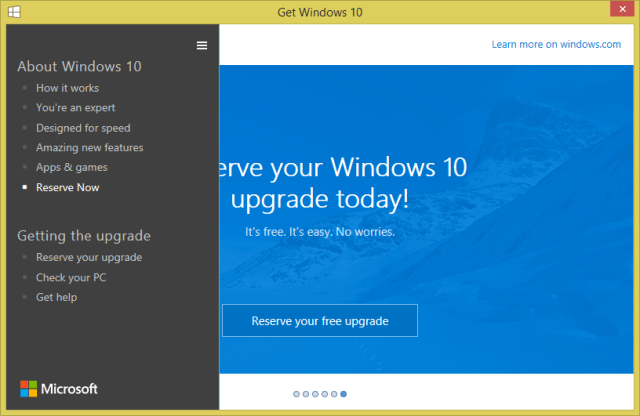Open Apps & games section
Screen dimensions: 640x416
coord(72,167)
